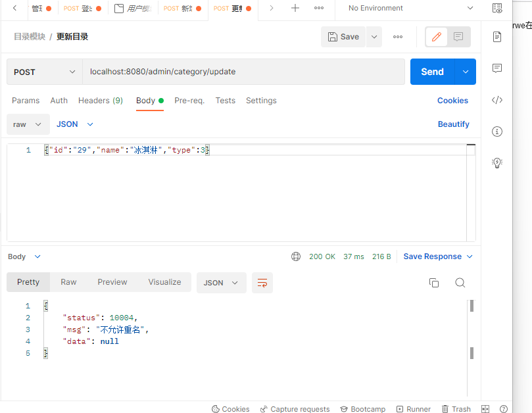This screenshot has width=532, height=413.
Task: Copy response body to clipboard
Action: point(434,283)
